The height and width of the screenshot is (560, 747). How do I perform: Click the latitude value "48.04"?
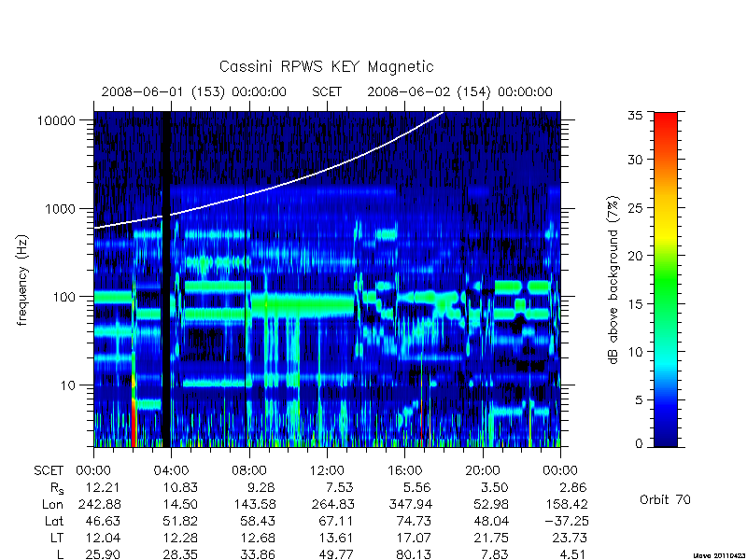pyautogui.click(x=491, y=522)
